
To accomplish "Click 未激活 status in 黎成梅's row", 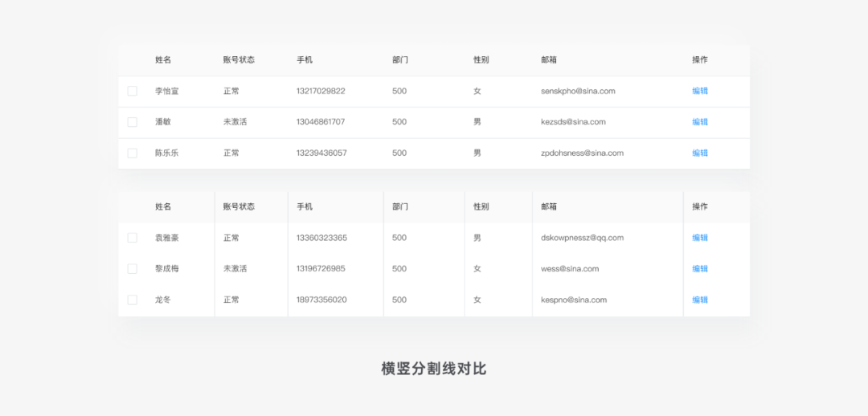I will 235,268.
